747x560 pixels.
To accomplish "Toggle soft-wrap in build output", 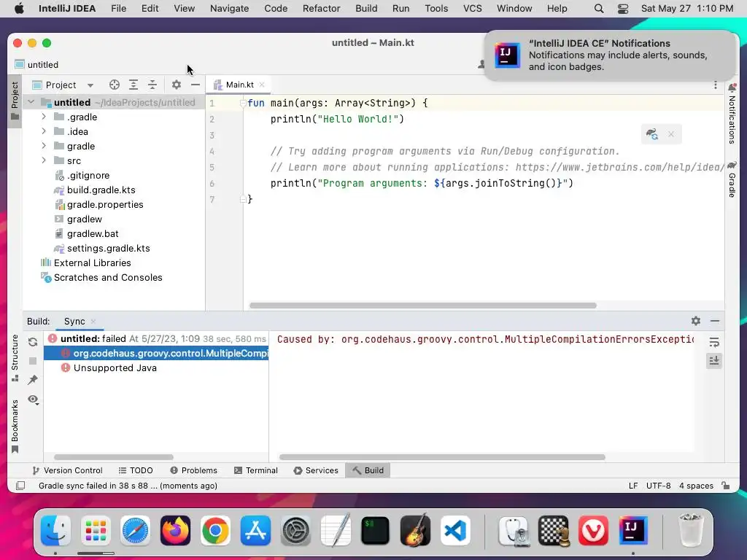I will tap(714, 342).
